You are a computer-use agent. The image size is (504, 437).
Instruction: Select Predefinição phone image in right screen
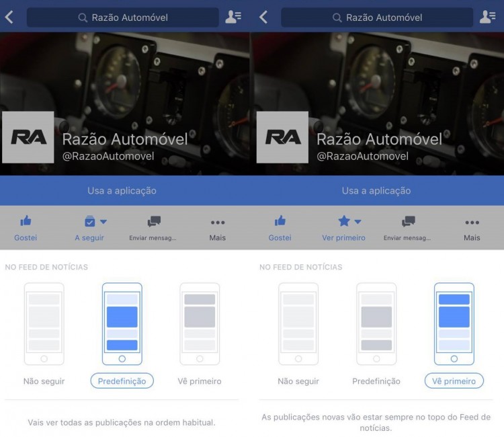[376, 324]
